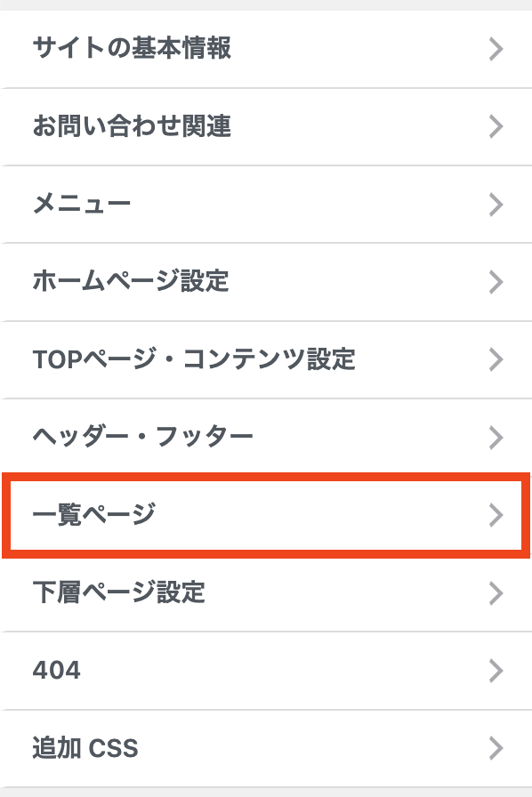This screenshot has width=532, height=797.
Task: Open the サイトの基本情報 menu section
Action: (x=266, y=49)
